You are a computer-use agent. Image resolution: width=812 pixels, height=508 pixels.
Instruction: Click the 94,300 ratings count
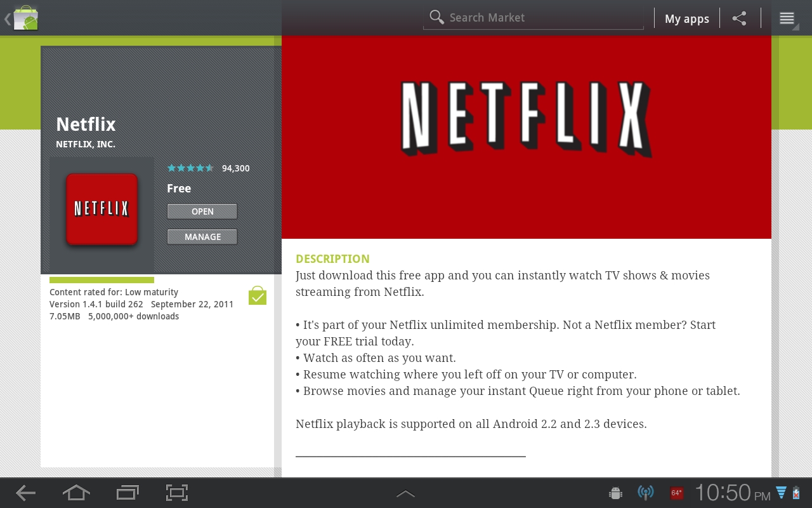tap(236, 168)
